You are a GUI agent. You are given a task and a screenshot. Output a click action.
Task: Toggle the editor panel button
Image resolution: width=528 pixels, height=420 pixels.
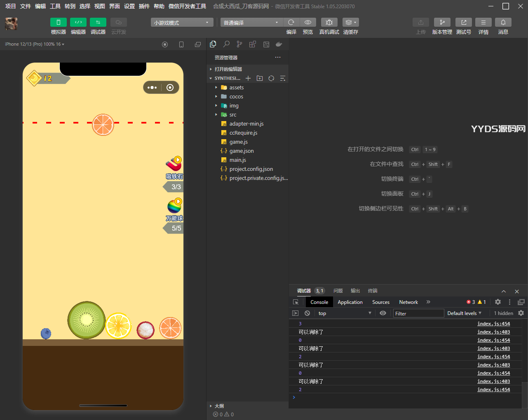click(78, 22)
